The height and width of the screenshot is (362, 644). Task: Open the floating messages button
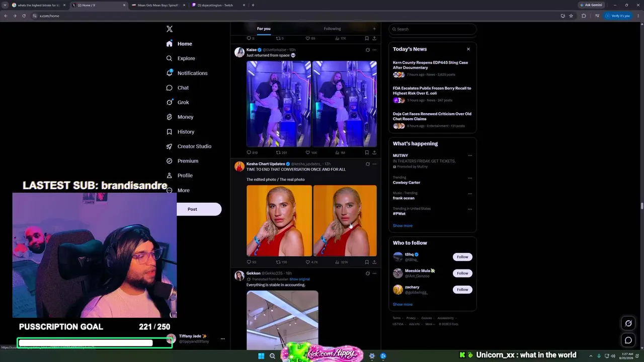coord(628,340)
